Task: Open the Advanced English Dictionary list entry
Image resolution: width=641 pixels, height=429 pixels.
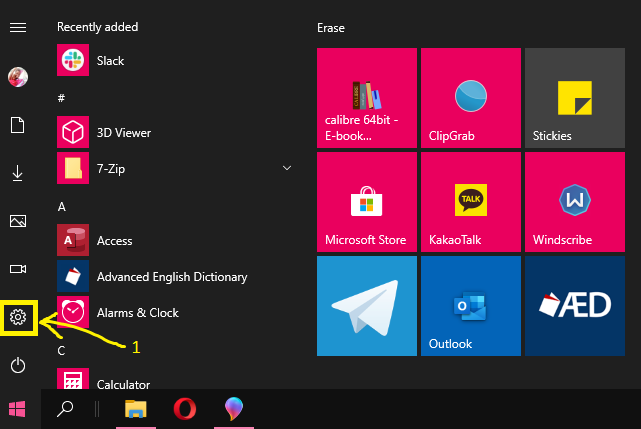Action: [174, 276]
